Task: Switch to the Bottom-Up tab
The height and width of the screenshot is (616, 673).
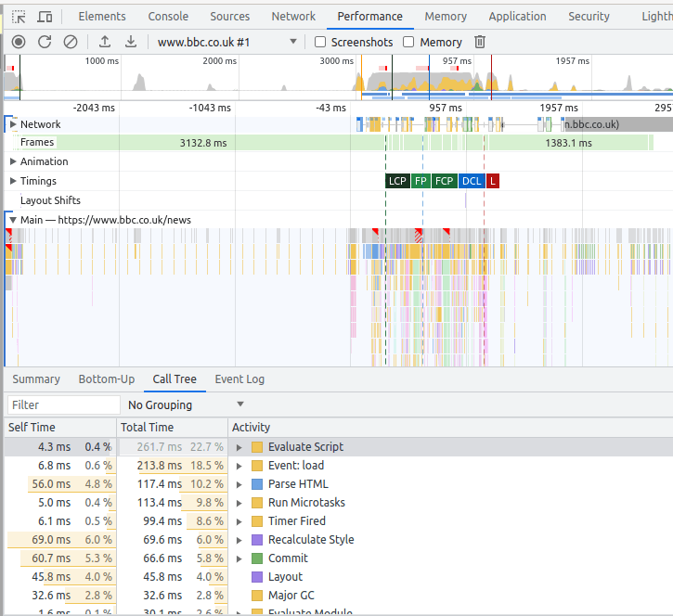Action: [x=106, y=379]
